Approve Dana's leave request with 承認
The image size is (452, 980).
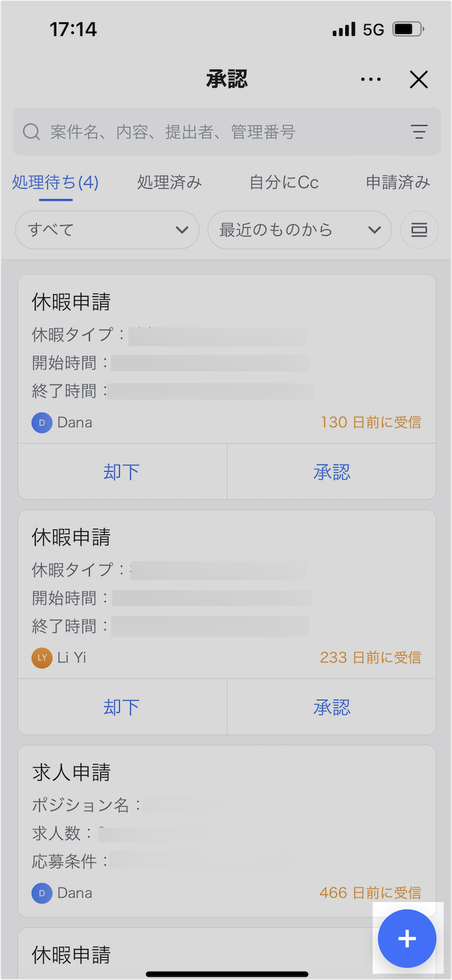coord(331,472)
